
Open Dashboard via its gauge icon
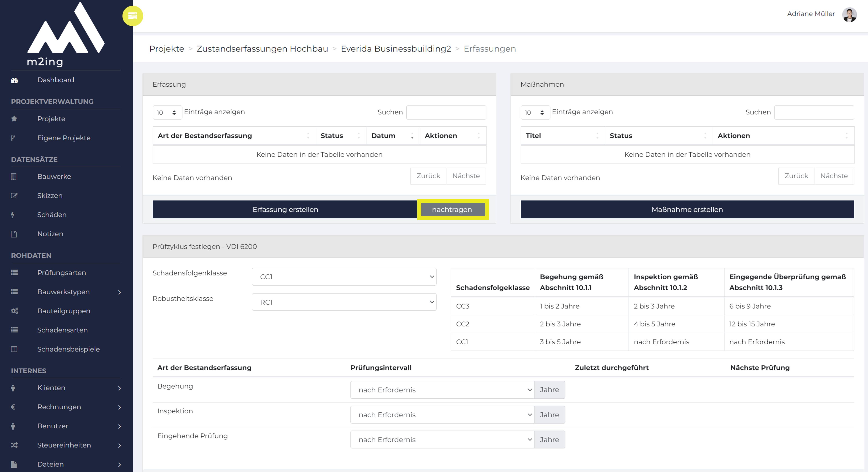click(14, 80)
